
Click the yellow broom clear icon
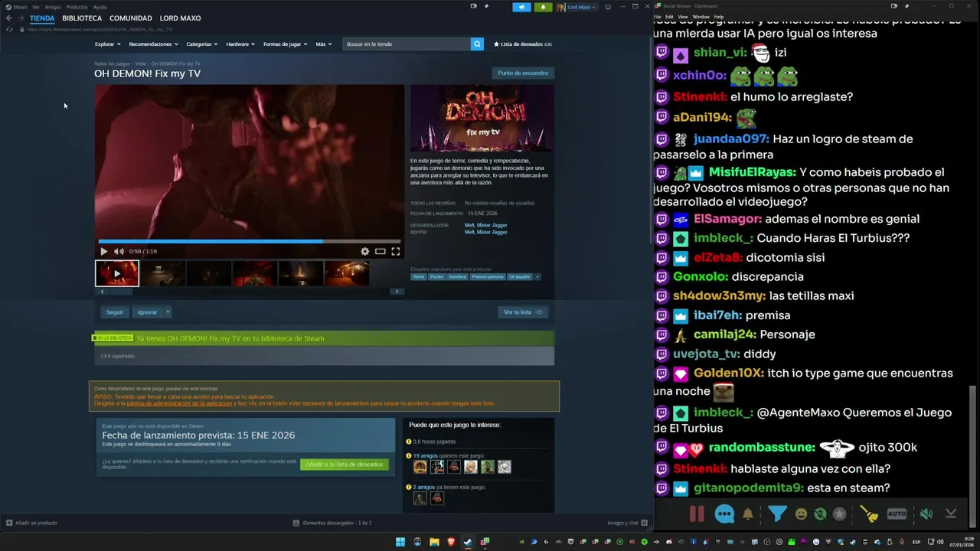(x=869, y=514)
